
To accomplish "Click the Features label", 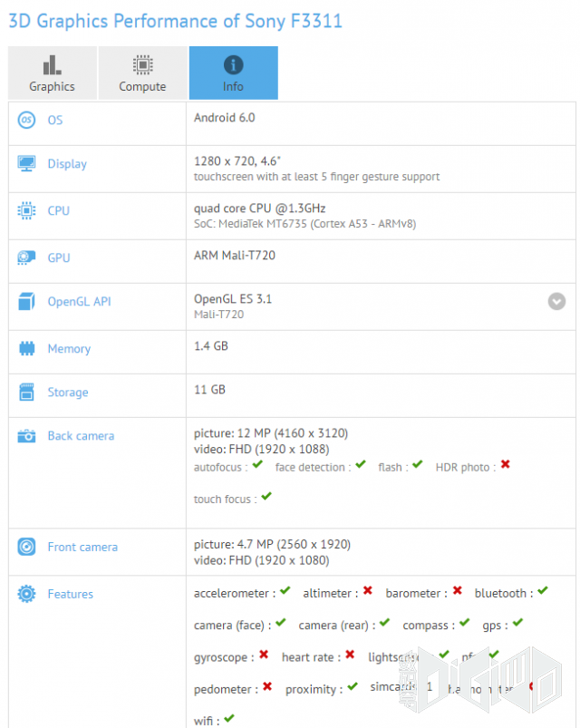I will [x=71, y=594].
